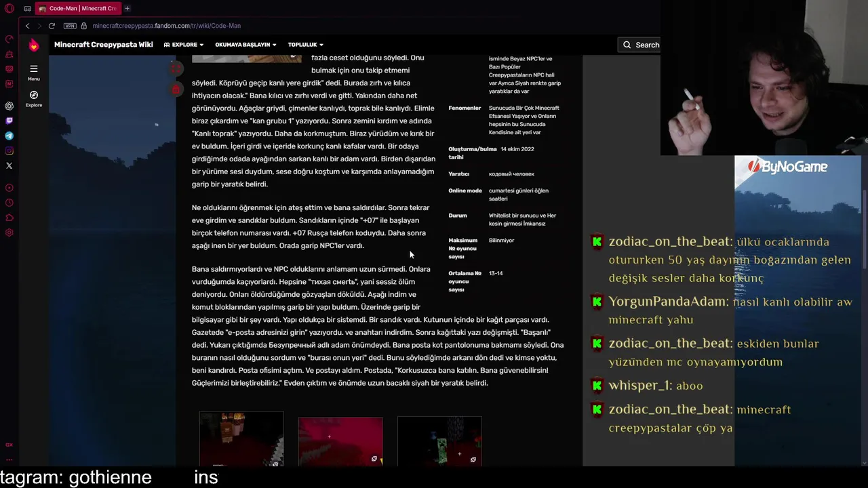Viewport: 868px width, 488px height.
Task: Open browser Settings gear sidebar icon
Action: coord(9,232)
